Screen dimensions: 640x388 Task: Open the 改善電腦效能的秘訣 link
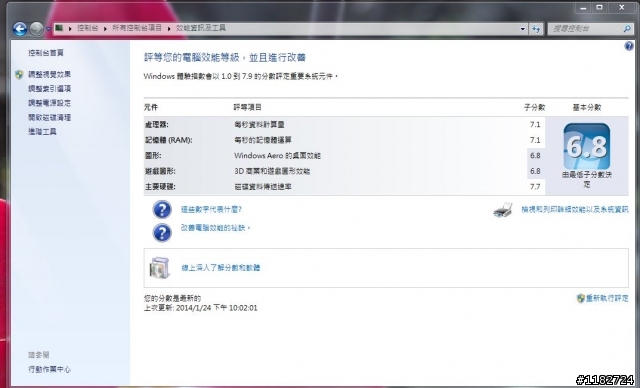(x=215, y=228)
